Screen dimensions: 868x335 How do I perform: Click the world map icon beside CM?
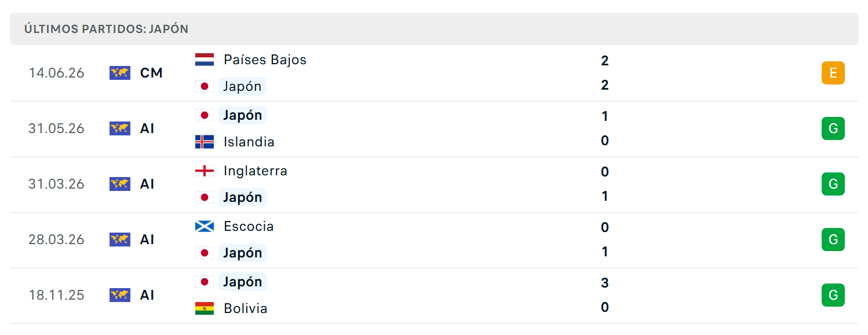click(120, 73)
